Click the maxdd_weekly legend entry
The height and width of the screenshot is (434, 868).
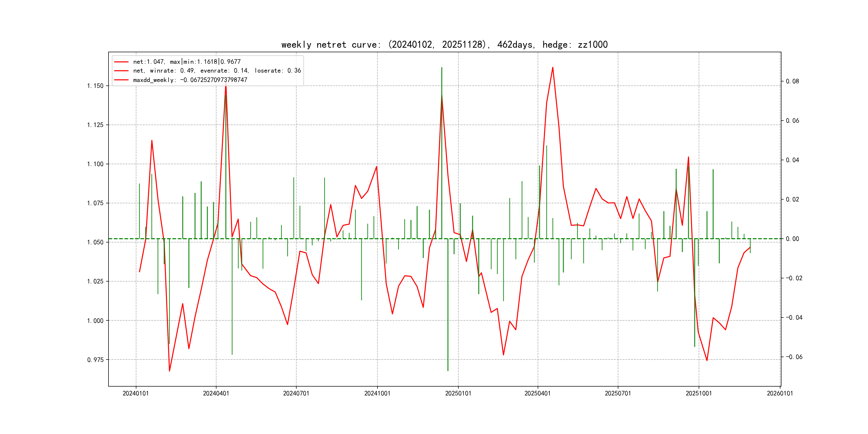coord(190,80)
